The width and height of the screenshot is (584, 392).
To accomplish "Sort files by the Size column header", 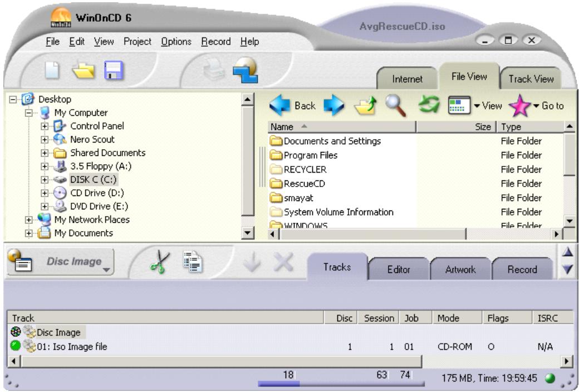I will pyautogui.click(x=457, y=127).
